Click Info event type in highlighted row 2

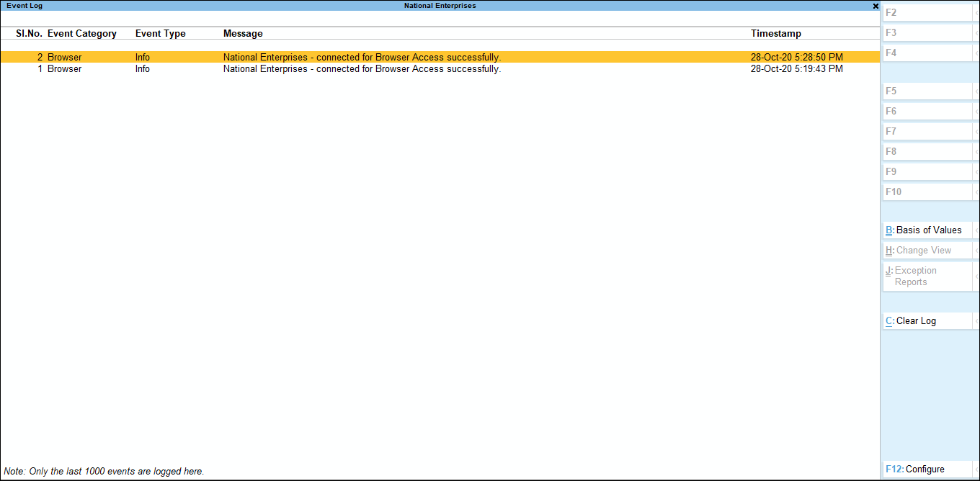[143, 58]
